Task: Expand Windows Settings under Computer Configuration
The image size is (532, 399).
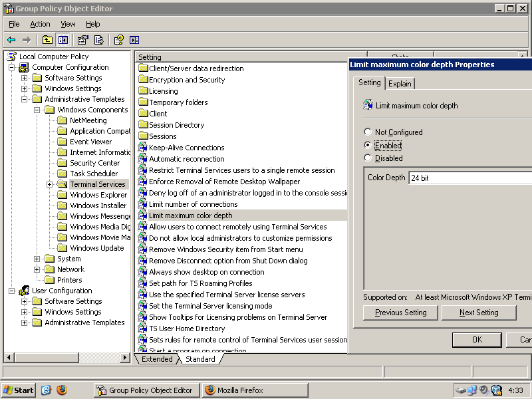Action: click(x=24, y=88)
